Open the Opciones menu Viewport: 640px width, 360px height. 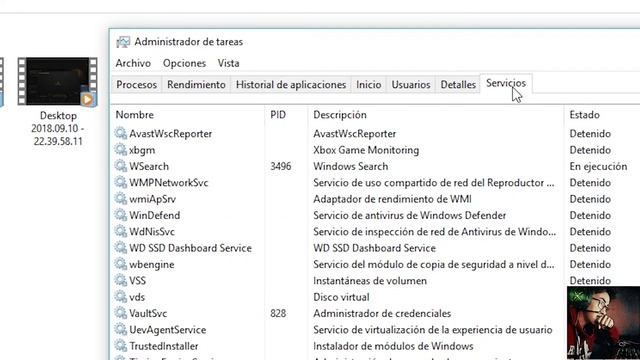[x=184, y=63]
